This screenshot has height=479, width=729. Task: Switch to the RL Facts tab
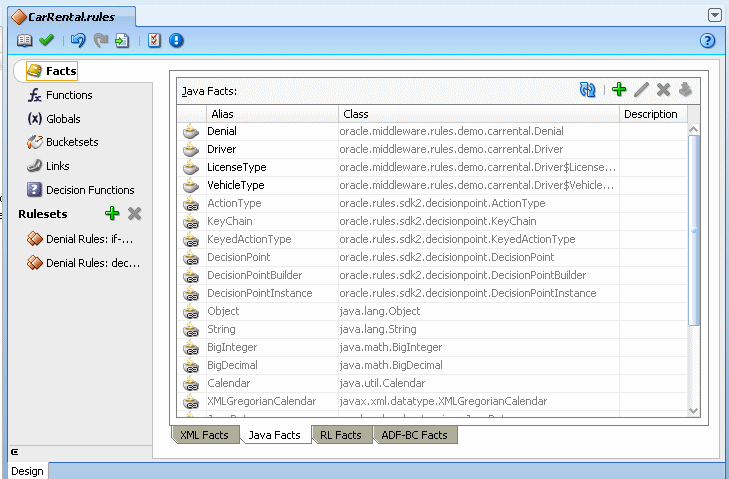click(341, 435)
